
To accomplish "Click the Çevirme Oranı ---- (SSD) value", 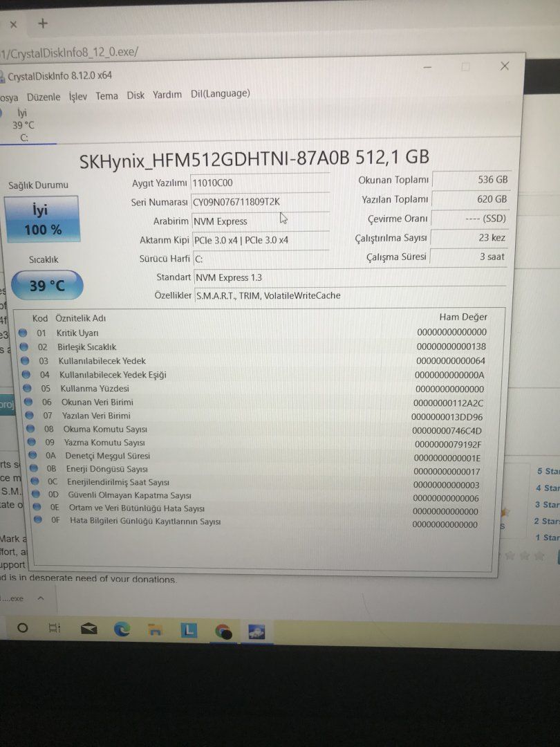I will click(x=469, y=219).
